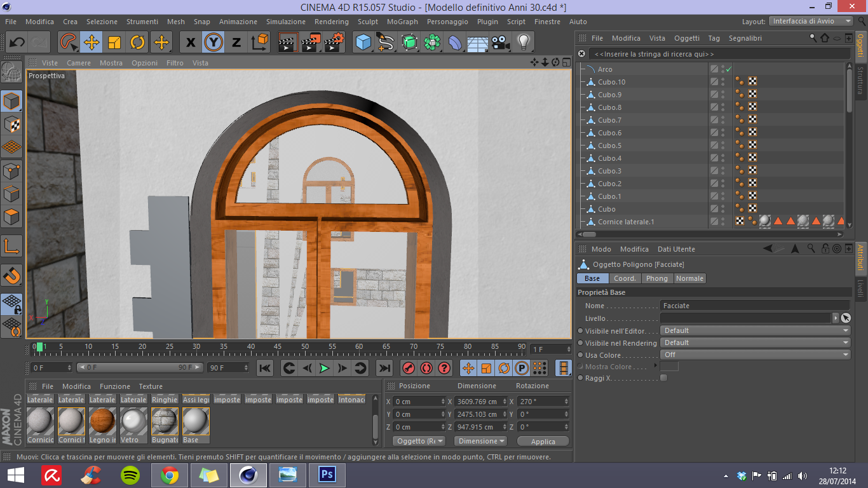Select the Rotate tool

137,43
